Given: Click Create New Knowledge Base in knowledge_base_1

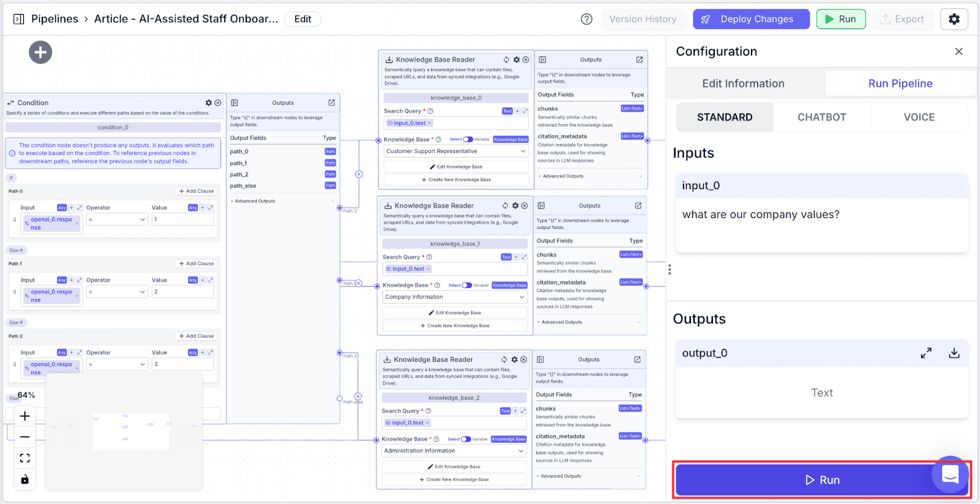Looking at the screenshot, I should tap(454, 326).
